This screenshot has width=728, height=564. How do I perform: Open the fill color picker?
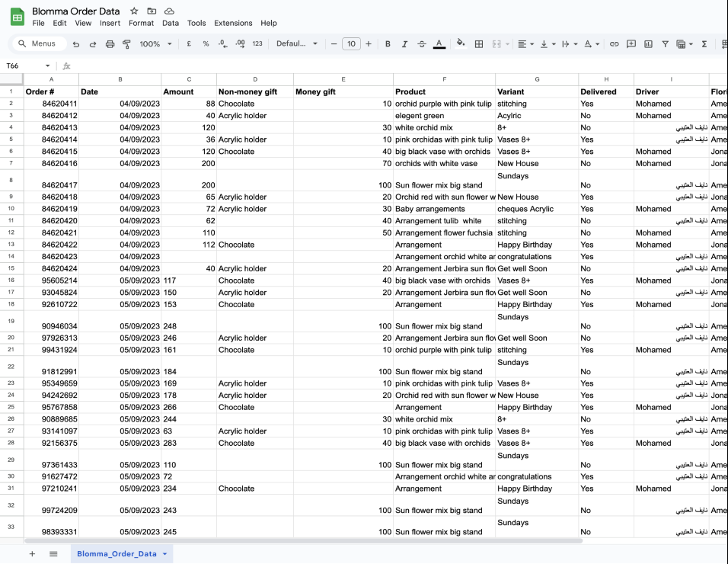click(460, 44)
